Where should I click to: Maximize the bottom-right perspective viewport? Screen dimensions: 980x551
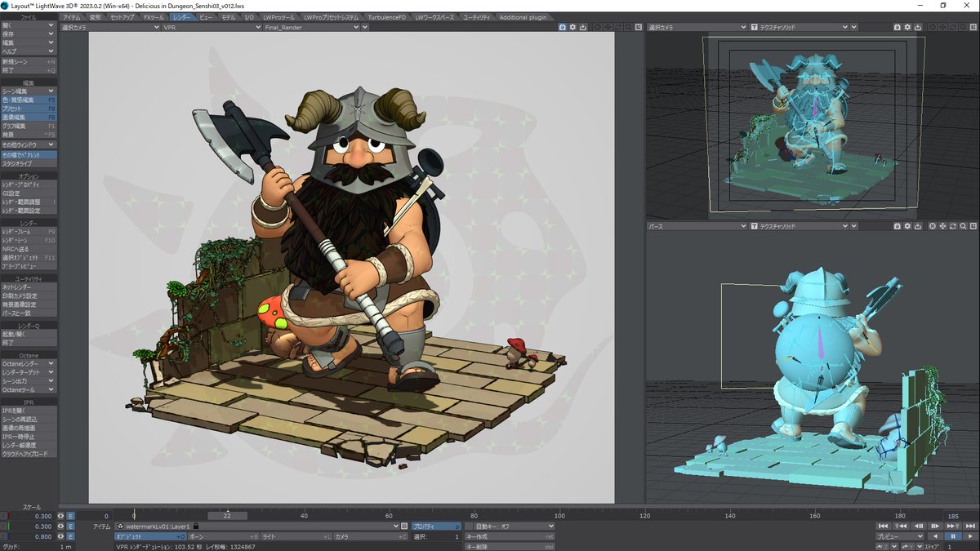pyautogui.click(x=973, y=225)
